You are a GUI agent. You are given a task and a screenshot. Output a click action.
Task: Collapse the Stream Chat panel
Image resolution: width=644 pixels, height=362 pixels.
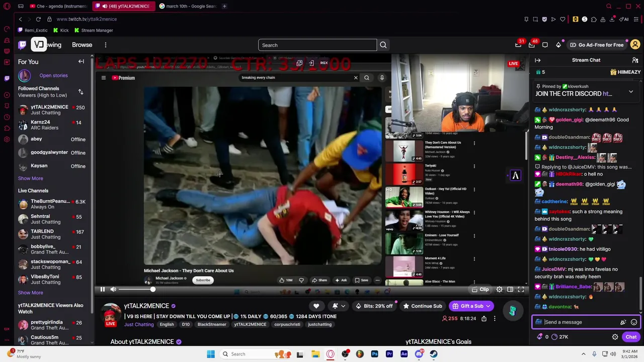538,60
